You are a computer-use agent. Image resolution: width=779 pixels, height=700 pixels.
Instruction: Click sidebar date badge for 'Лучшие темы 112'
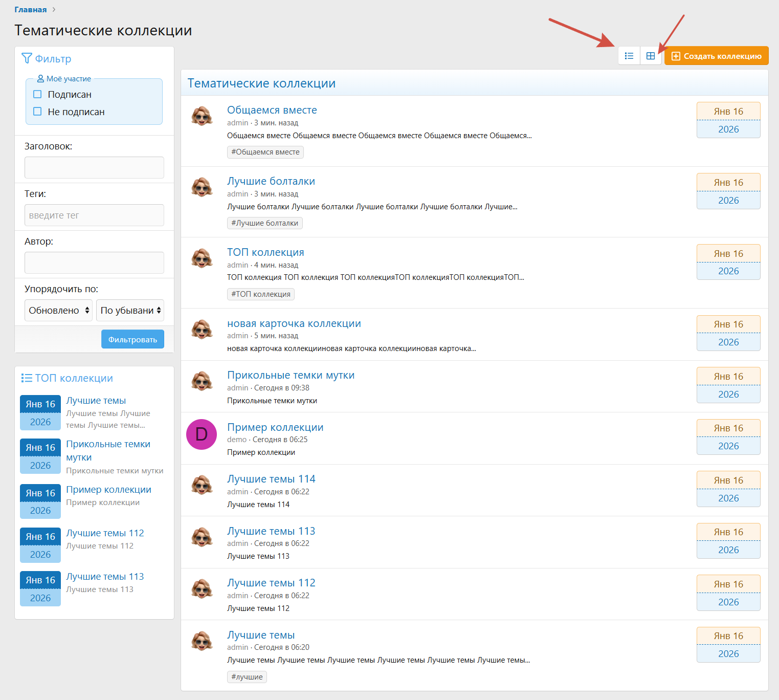(x=40, y=545)
